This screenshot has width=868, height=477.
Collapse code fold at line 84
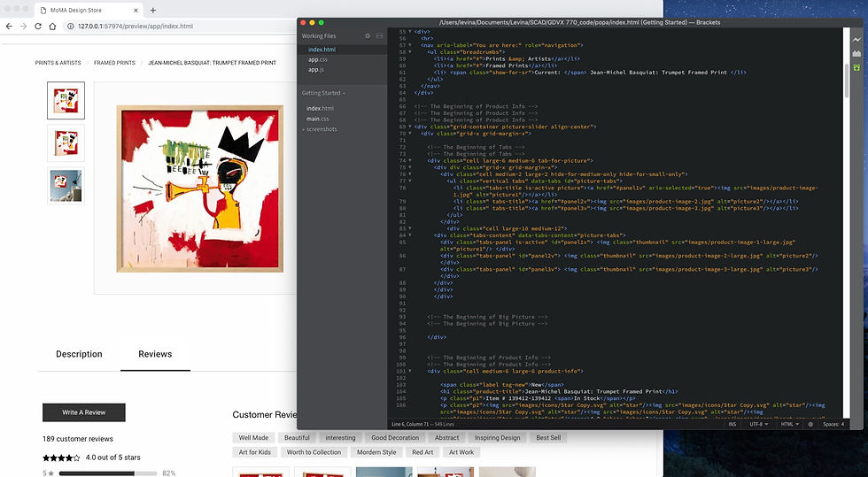[410, 235]
